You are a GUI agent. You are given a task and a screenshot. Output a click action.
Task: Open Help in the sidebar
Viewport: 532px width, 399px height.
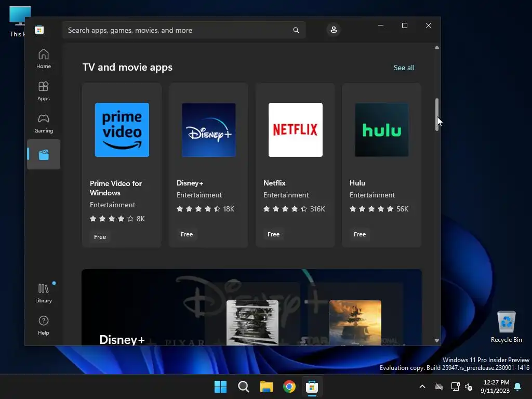pyautogui.click(x=44, y=325)
